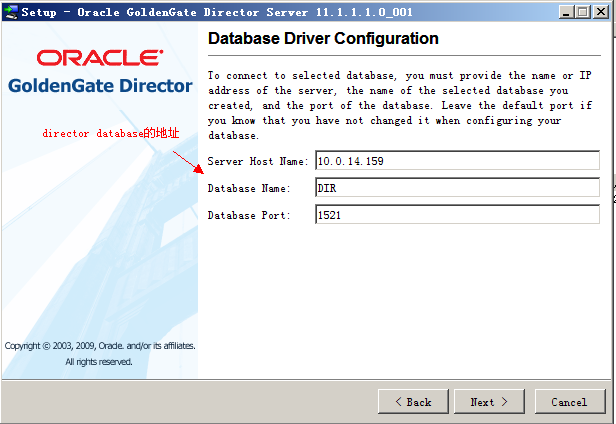Click the Server Host Name label

258,162
